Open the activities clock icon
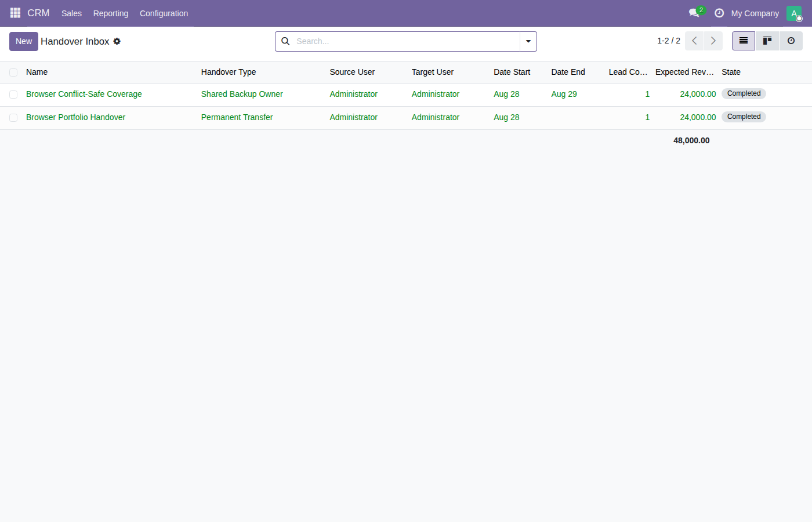812x522 pixels. click(x=719, y=13)
